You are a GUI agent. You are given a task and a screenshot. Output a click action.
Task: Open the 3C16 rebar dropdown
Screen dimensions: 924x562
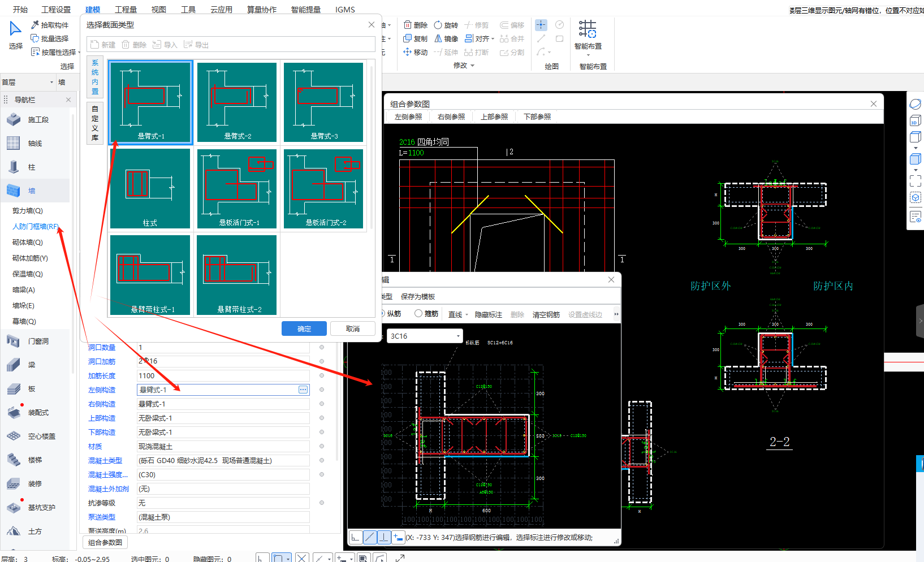coord(425,336)
